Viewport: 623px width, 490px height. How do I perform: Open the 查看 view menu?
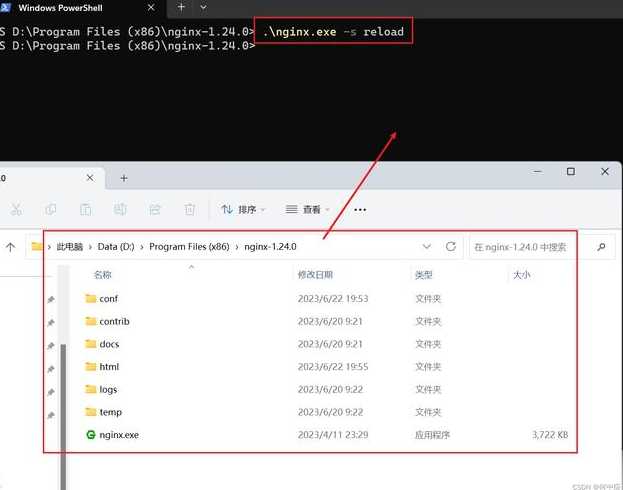pos(308,209)
